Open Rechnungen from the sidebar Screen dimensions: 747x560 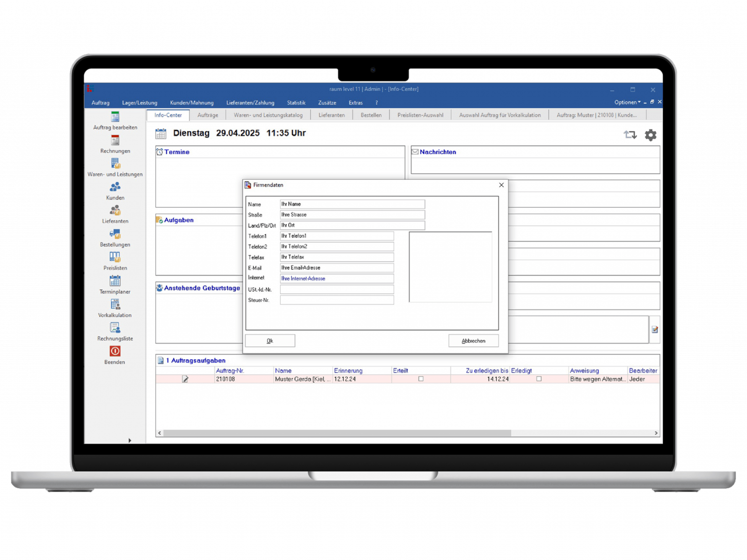115,141
